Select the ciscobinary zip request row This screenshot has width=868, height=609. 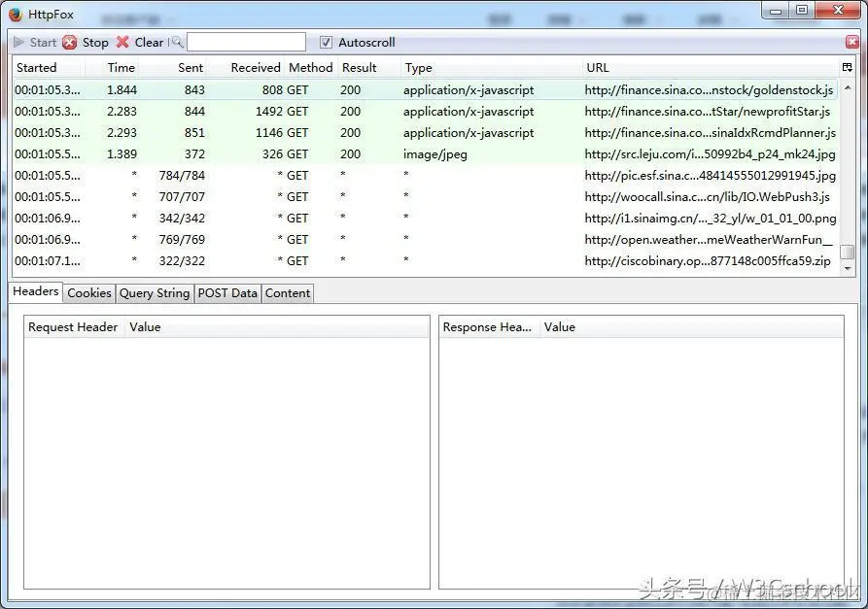point(425,260)
